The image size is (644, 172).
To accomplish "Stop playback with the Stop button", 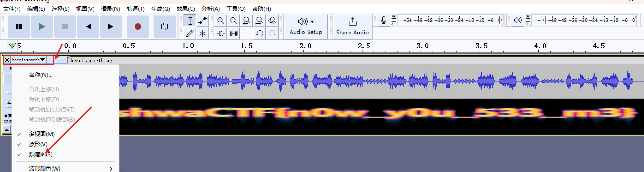I will [x=65, y=27].
